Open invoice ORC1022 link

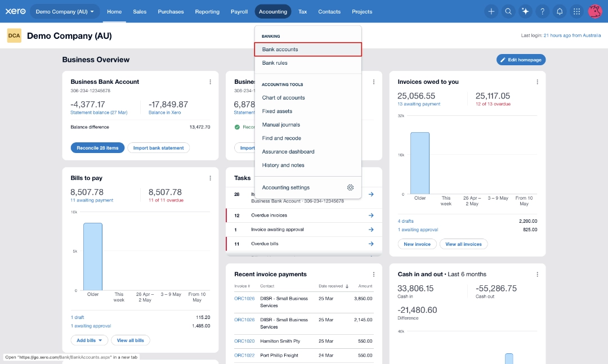[x=244, y=356]
